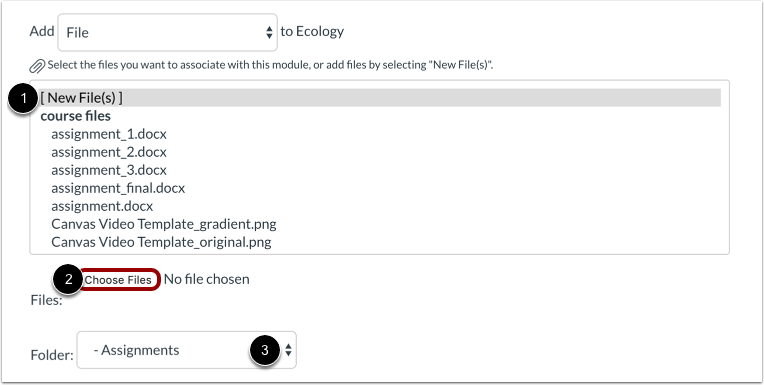This screenshot has height=385, width=764.
Task: Click the numbered callout marker 1
Action: pyautogui.click(x=23, y=98)
